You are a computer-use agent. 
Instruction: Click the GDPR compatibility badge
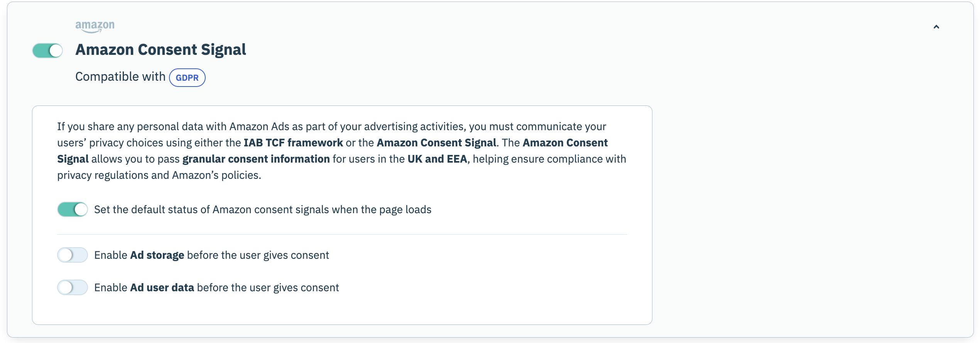tap(187, 78)
